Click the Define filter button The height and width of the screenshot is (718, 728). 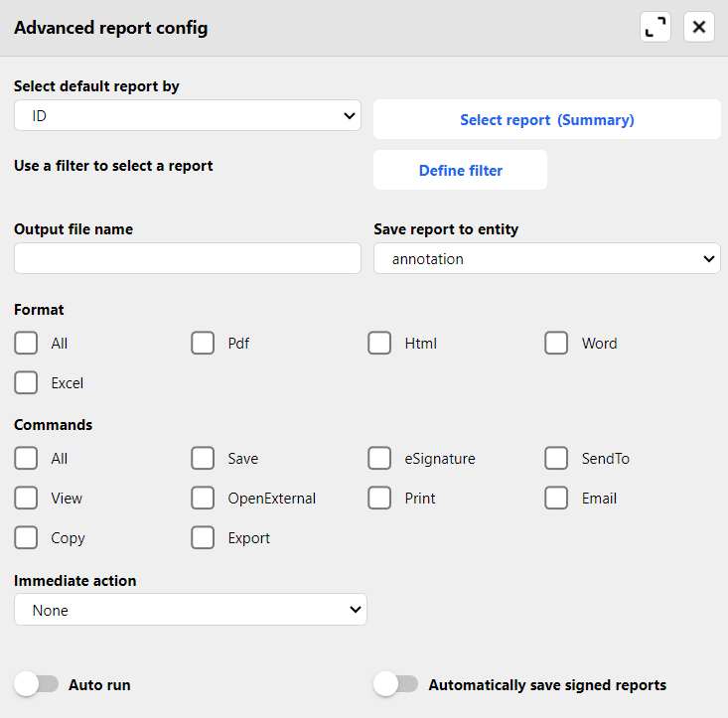[x=460, y=171]
